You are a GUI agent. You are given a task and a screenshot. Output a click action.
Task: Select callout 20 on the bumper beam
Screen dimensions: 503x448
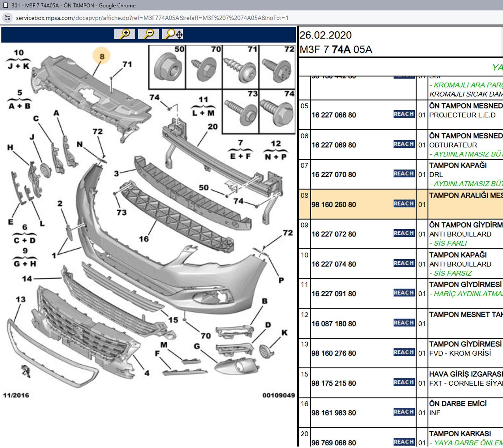pyautogui.click(x=212, y=127)
